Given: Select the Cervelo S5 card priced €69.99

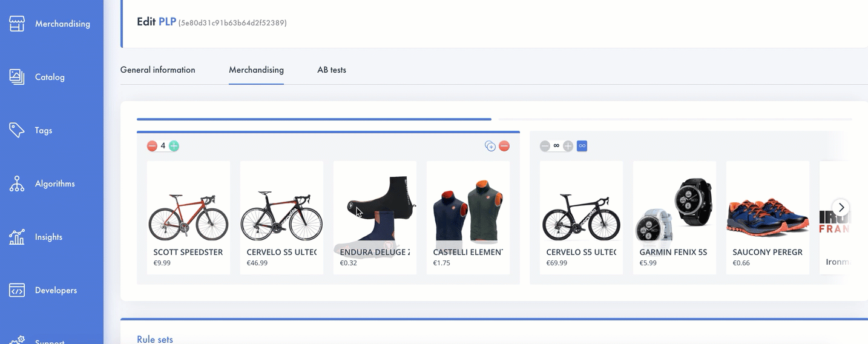Looking at the screenshot, I should pyautogui.click(x=581, y=217).
